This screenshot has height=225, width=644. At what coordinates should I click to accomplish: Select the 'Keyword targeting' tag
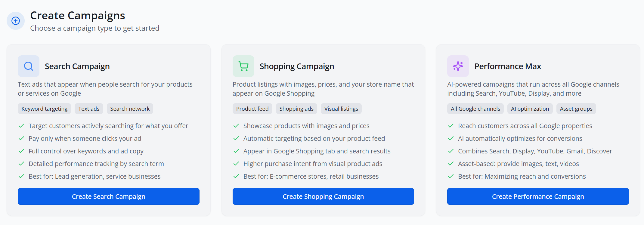click(x=44, y=109)
